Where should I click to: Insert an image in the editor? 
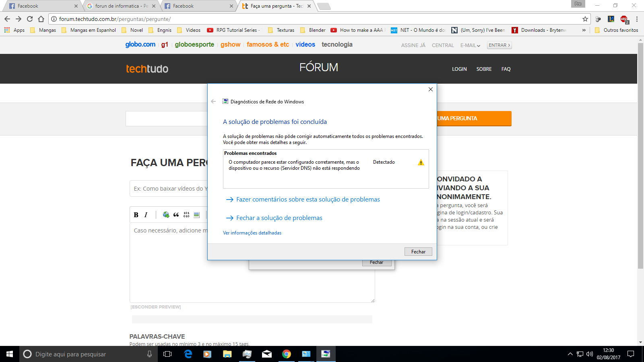coord(196,215)
